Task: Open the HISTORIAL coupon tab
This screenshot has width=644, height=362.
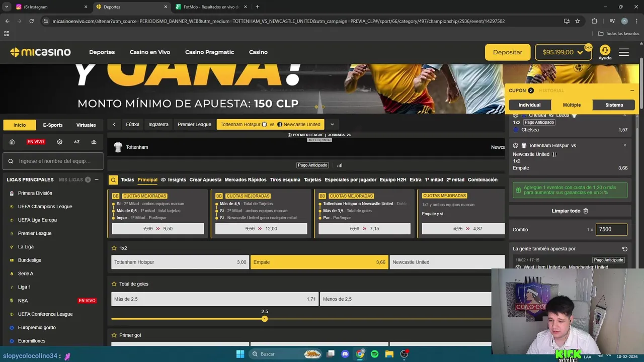Action: click(551, 90)
